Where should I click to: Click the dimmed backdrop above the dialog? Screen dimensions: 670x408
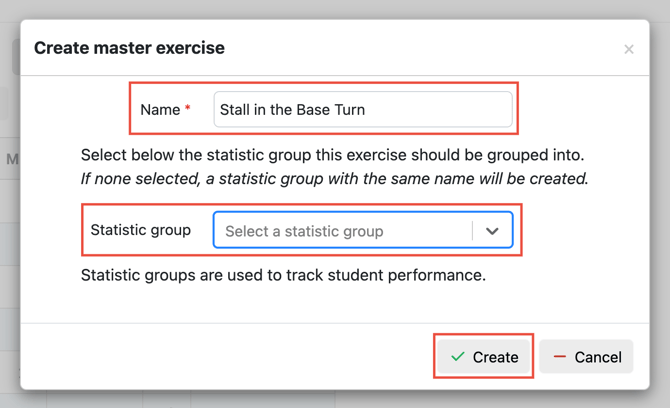coord(335,9)
